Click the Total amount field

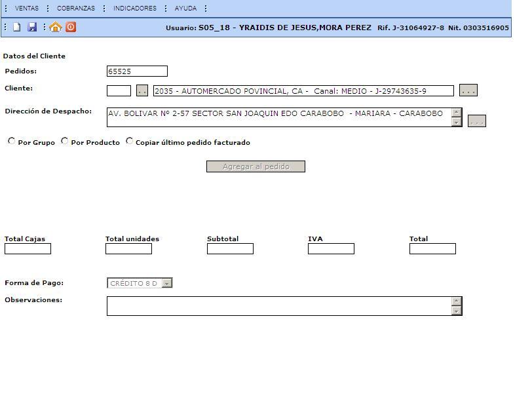(x=432, y=249)
